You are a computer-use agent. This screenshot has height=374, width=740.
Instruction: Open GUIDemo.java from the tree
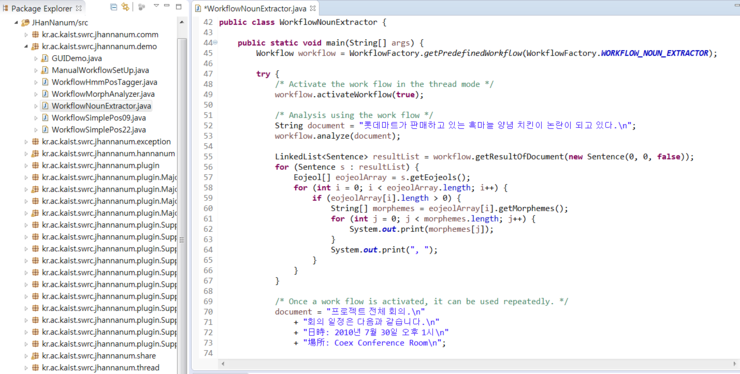tap(76, 59)
